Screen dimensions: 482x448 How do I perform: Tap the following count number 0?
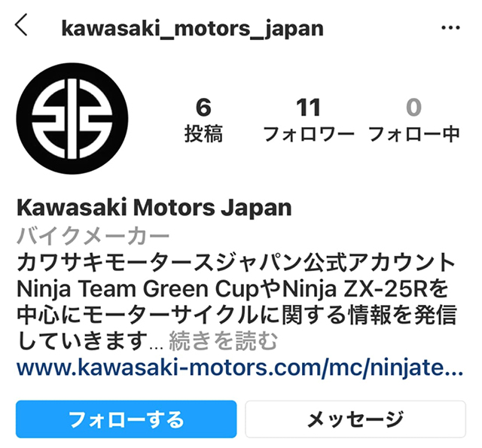pyautogui.click(x=413, y=108)
